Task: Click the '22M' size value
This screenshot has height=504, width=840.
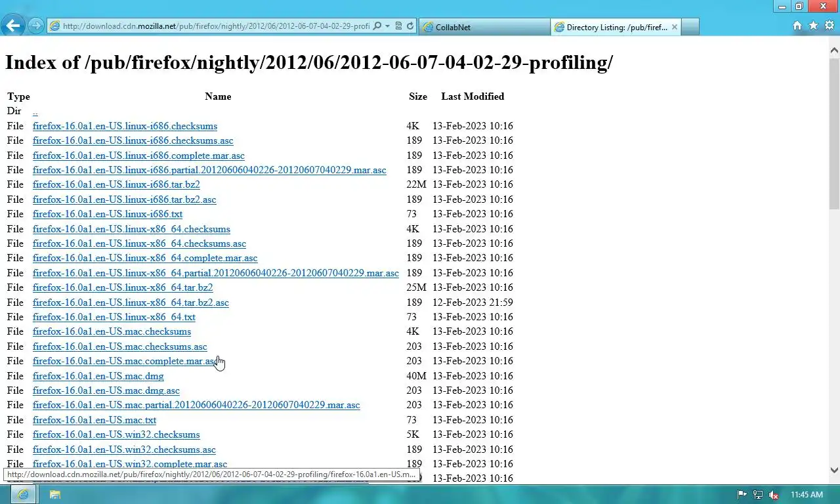Action: 416,184
